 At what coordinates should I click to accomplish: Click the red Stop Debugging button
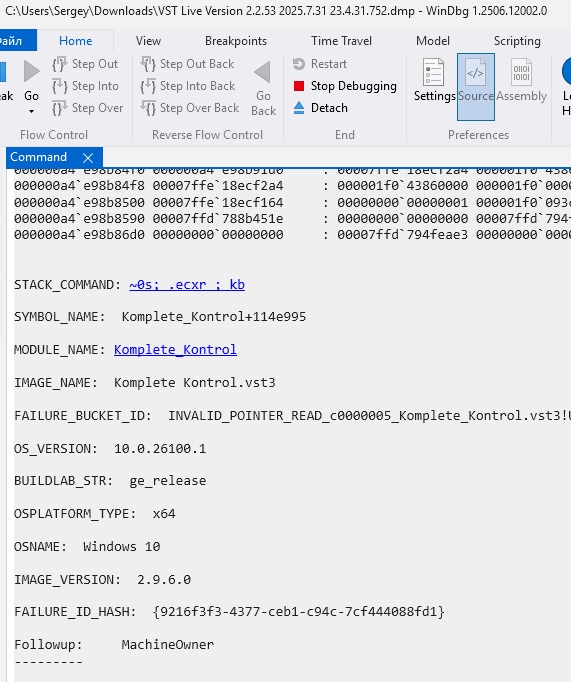(x=345, y=86)
